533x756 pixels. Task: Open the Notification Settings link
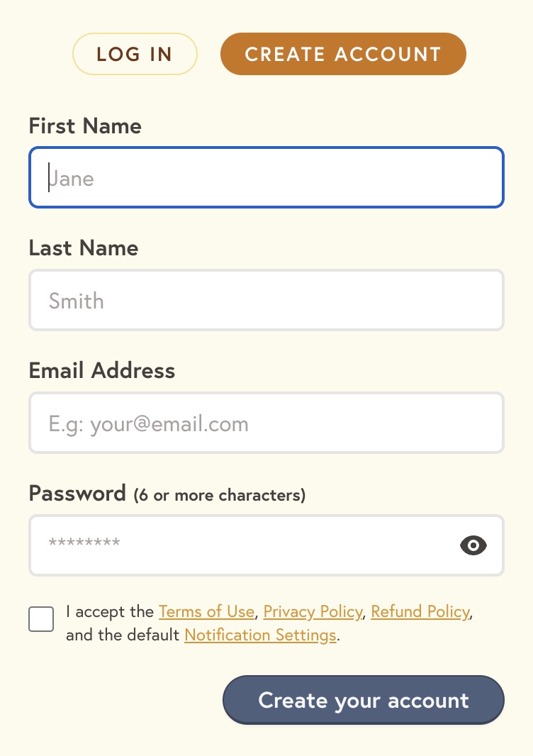260,635
